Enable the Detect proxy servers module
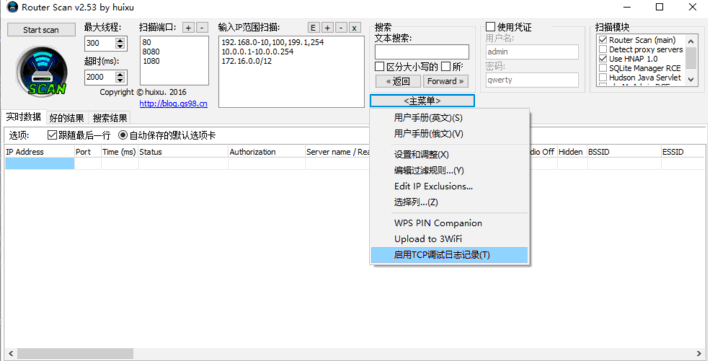This screenshot has height=362, width=709. [x=603, y=49]
